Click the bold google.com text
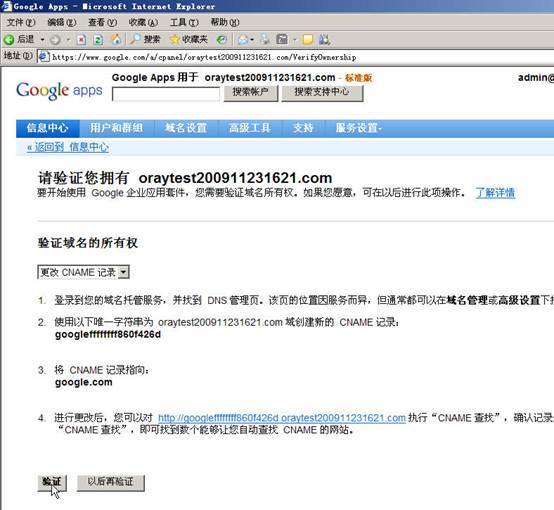 coord(84,382)
